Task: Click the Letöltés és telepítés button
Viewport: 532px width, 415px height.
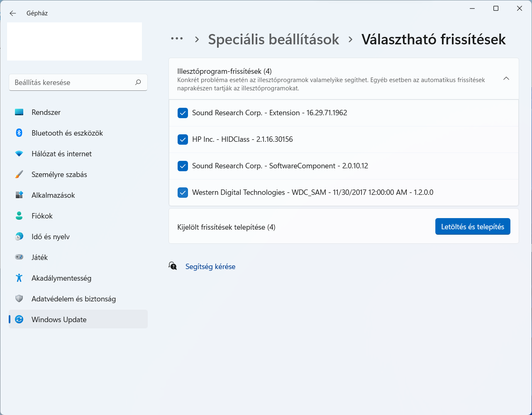Action: (x=473, y=227)
